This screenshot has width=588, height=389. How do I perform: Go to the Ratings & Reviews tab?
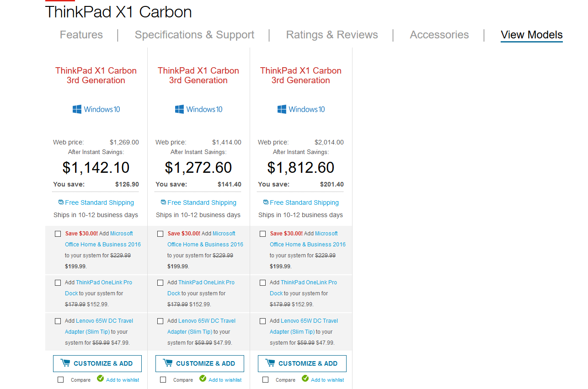pyautogui.click(x=332, y=35)
